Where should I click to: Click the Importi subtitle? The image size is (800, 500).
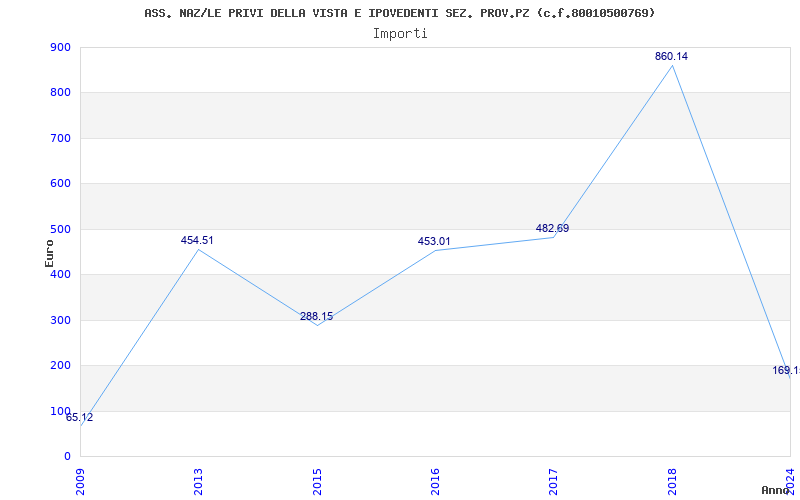click(x=400, y=34)
